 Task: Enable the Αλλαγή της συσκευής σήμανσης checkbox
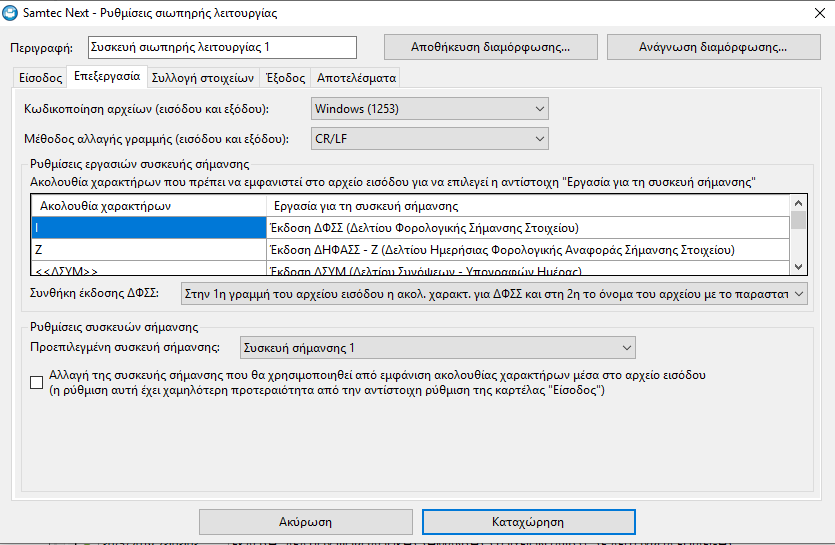tap(37, 383)
